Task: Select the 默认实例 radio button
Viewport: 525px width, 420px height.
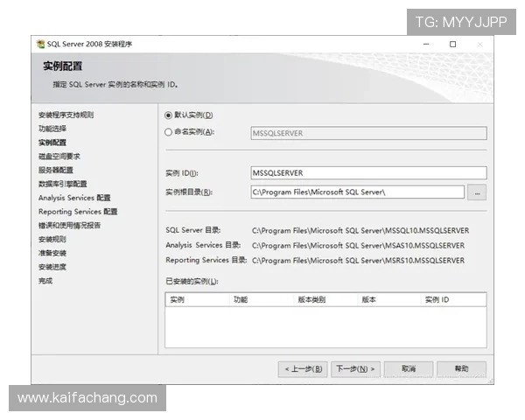Action: coord(168,115)
